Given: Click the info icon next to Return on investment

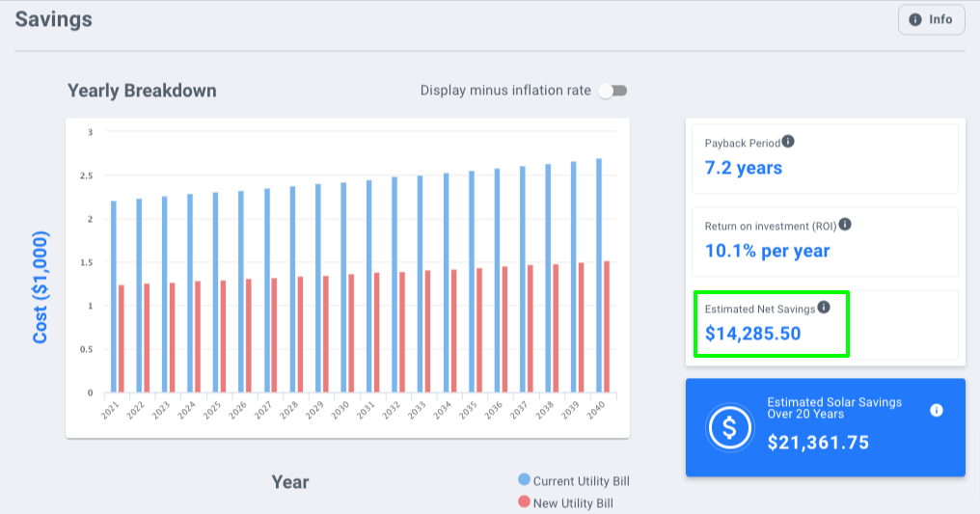Looking at the screenshot, I should tap(845, 225).
